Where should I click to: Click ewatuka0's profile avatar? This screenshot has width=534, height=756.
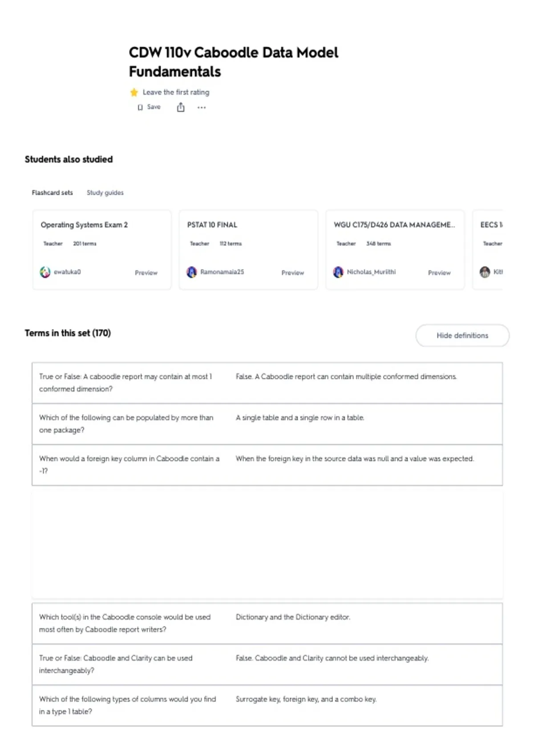tap(45, 272)
